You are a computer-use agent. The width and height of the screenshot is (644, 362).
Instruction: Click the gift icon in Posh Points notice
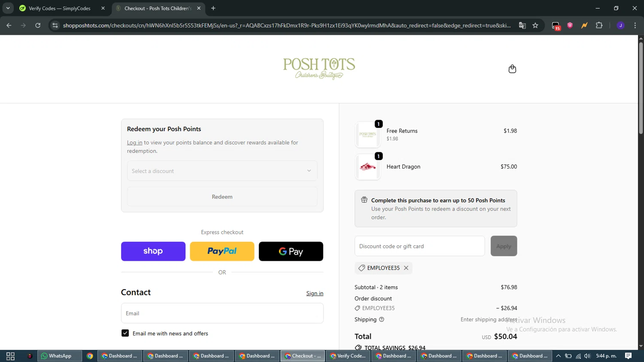[364, 200]
